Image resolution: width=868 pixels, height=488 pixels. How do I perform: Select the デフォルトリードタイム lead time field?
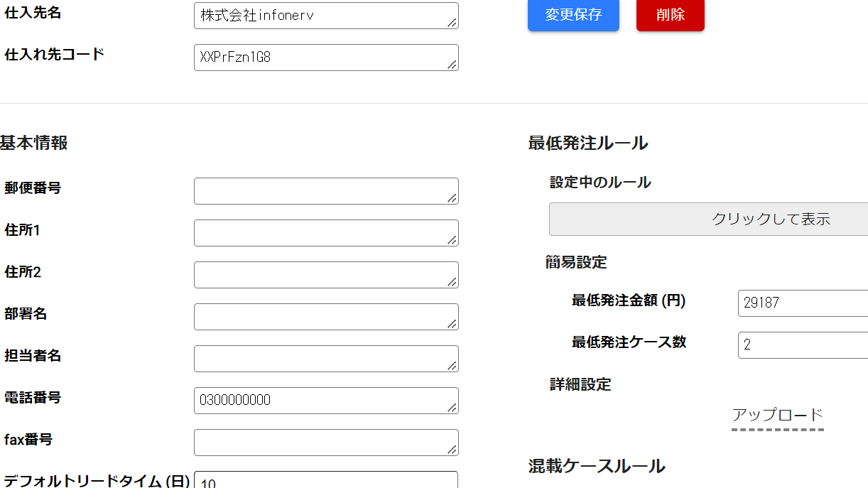pyautogui.click(x=326, y=481)
